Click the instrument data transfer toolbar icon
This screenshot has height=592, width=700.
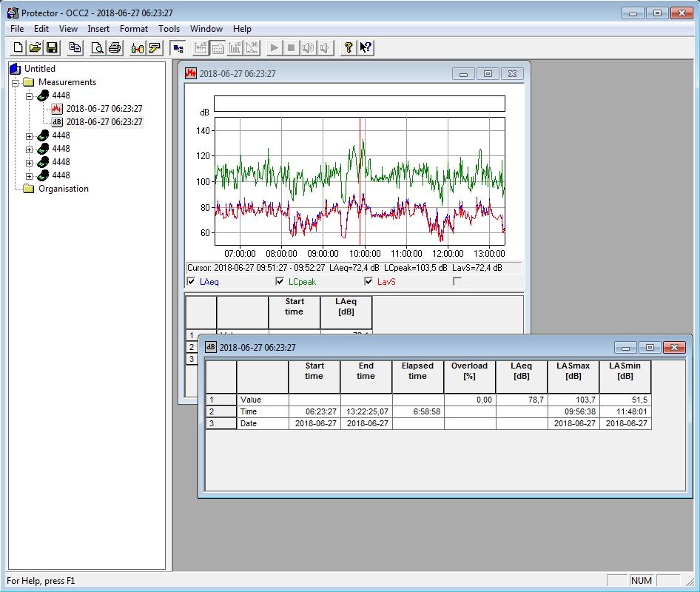coord(137,47)
